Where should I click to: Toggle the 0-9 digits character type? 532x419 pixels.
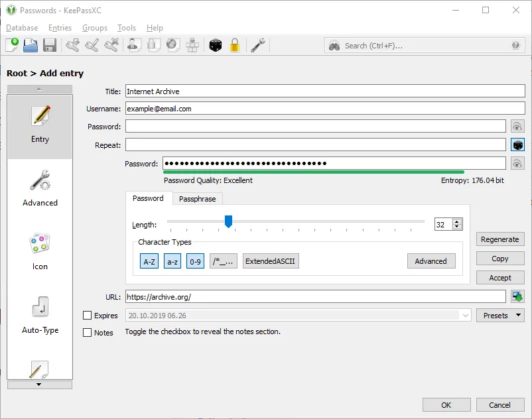[x=196, y=261]
